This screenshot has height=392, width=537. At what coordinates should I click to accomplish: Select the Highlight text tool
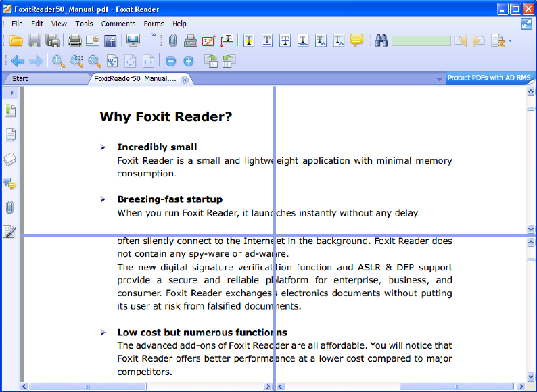tap(249, 41)
